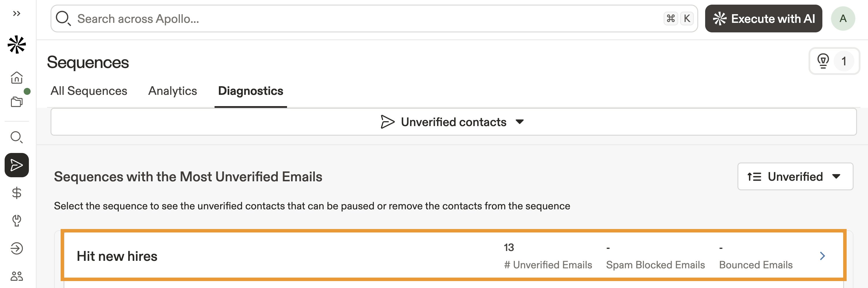
Task: Click the Apollo logo icon
Action: (x=16, y=45)
